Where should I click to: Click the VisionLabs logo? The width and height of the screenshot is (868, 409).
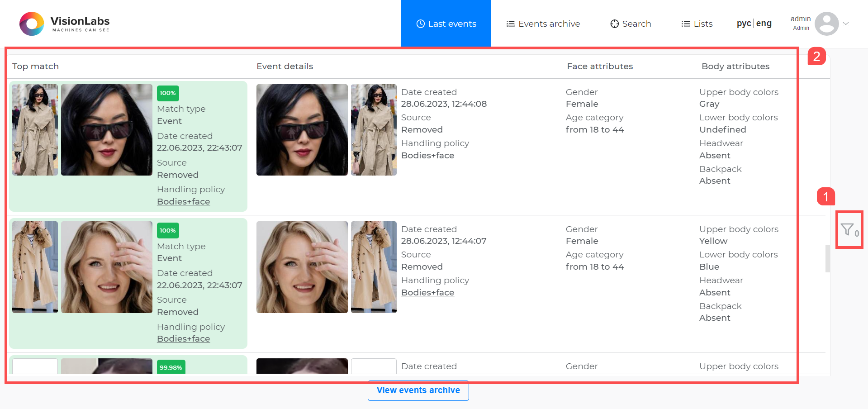(x=64, y=24)
